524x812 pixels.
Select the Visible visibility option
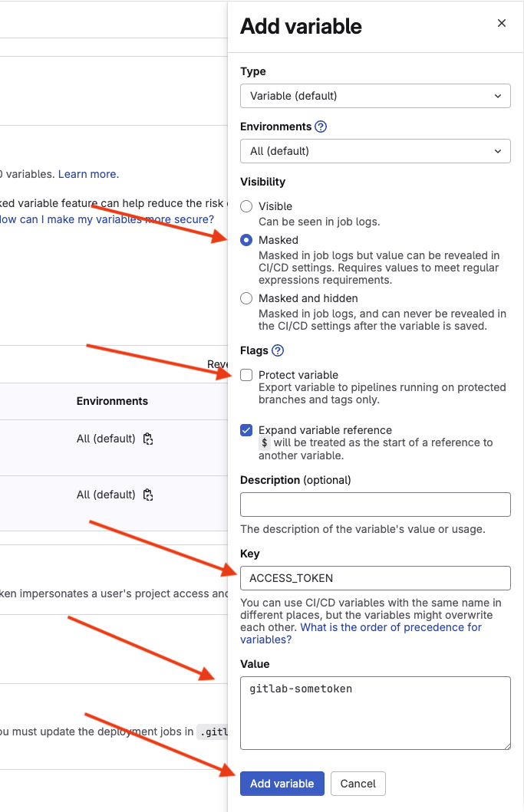[x=246, y=206]
